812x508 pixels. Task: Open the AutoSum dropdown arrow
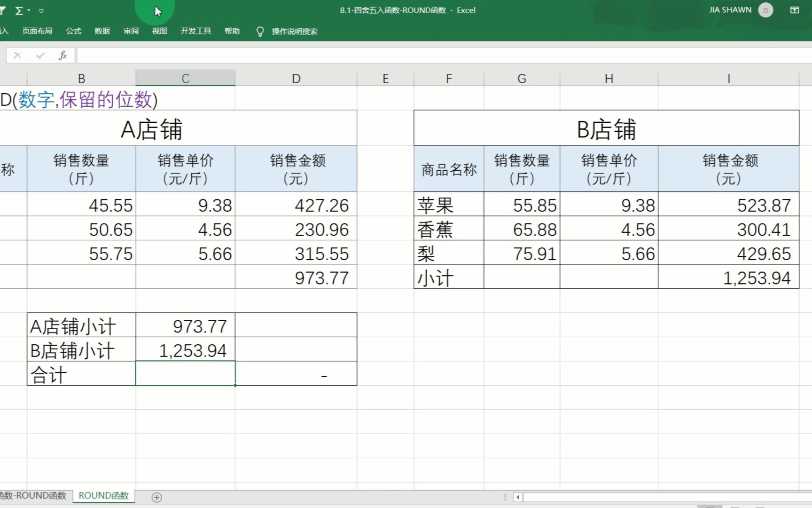29,10
